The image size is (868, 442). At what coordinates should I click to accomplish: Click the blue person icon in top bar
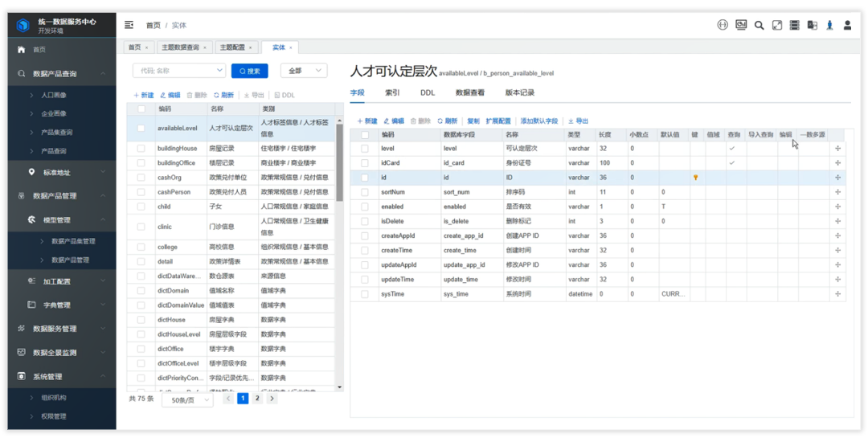click(x=829, y=26)
